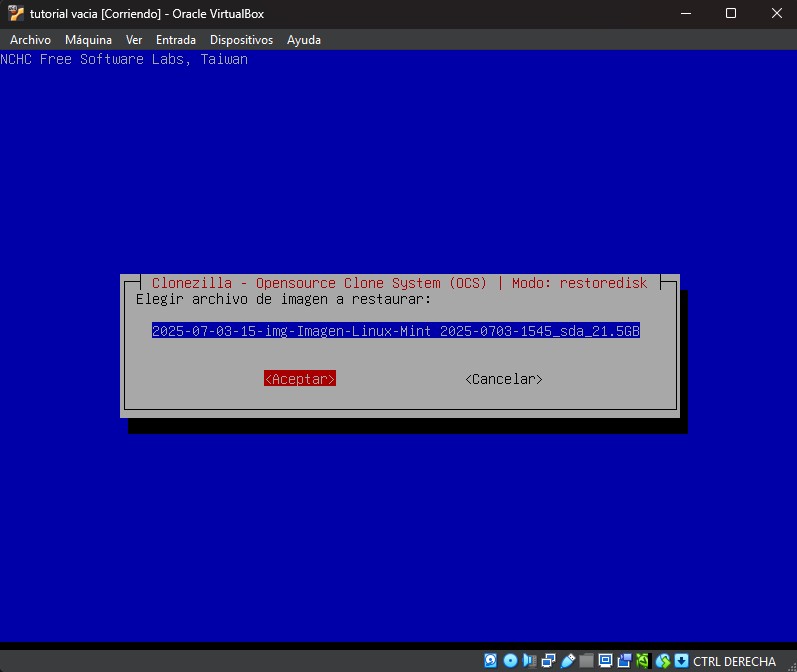Click the display settings status icon

click(605, 660)
